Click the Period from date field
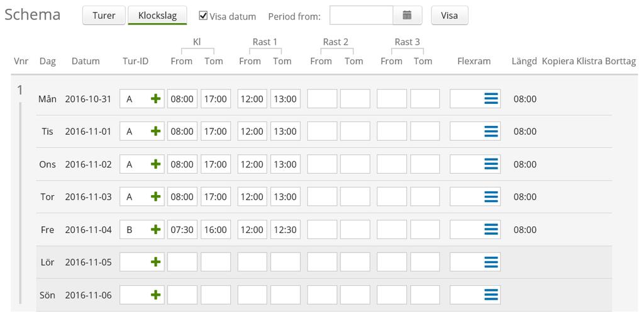This screenshot has width=644, height=316. pyautogui.click(x=360, y=16)
